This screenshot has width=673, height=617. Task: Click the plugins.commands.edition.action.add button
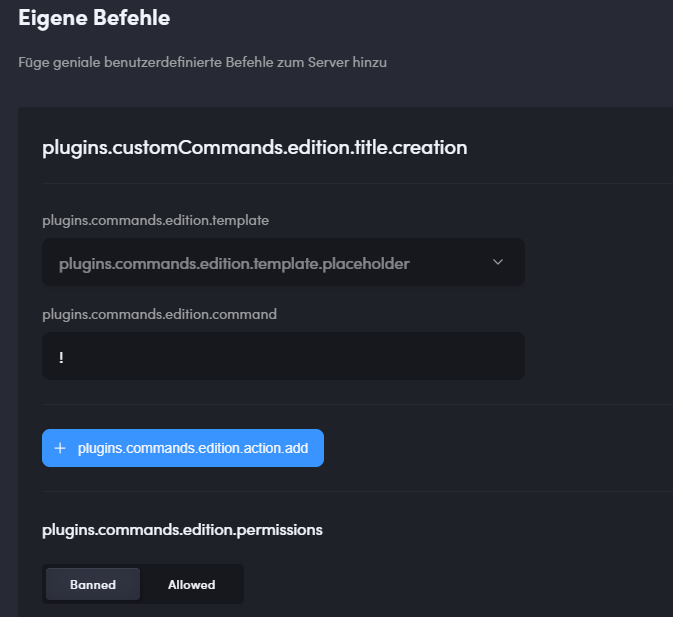[x=183, y=448]
